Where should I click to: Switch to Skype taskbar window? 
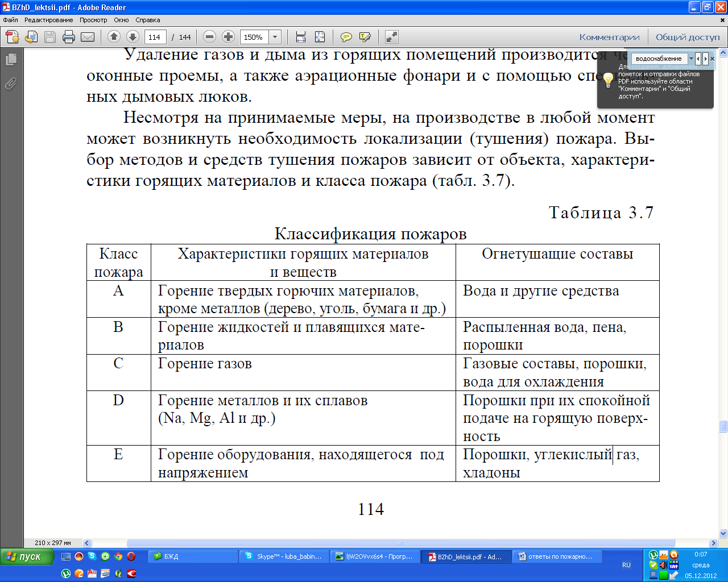pyautogui.click(x=284, y=556)
